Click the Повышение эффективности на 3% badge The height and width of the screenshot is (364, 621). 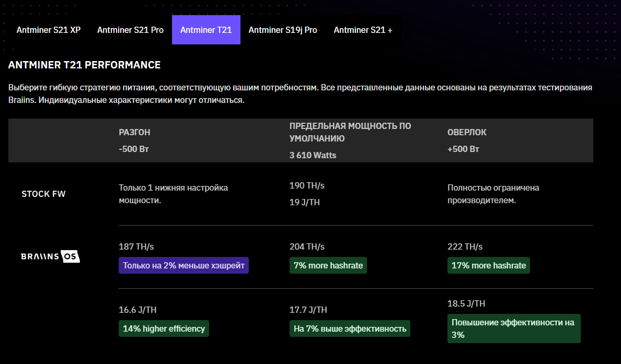click(514, 328)
